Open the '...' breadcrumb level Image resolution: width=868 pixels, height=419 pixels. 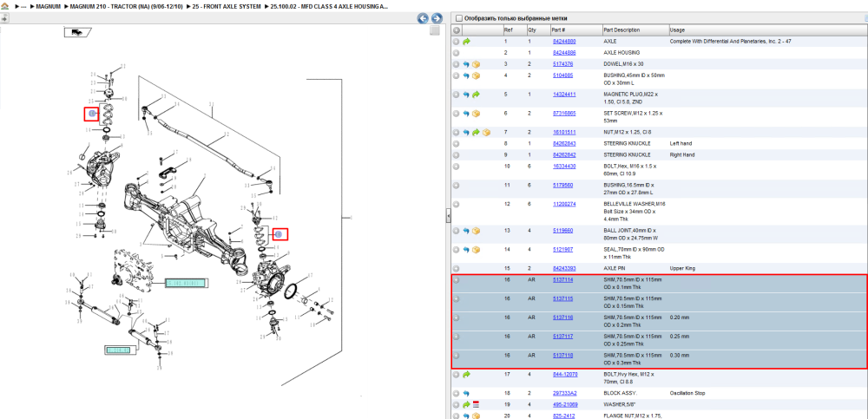(25, 7)
